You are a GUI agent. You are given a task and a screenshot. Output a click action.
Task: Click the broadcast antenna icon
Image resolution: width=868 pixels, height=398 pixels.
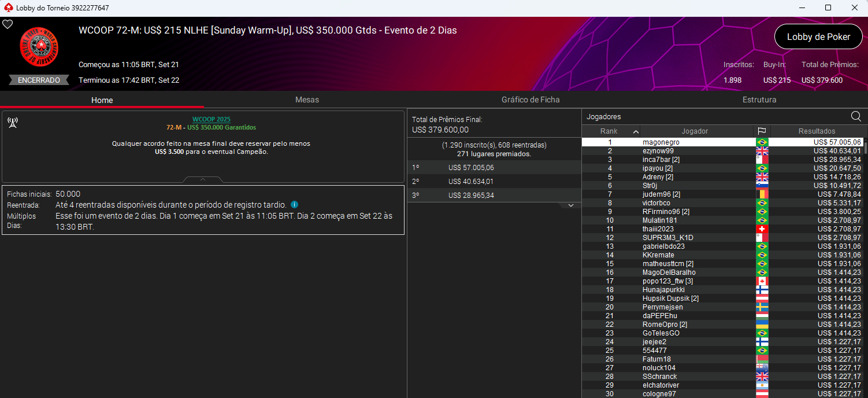coord(13,123)
